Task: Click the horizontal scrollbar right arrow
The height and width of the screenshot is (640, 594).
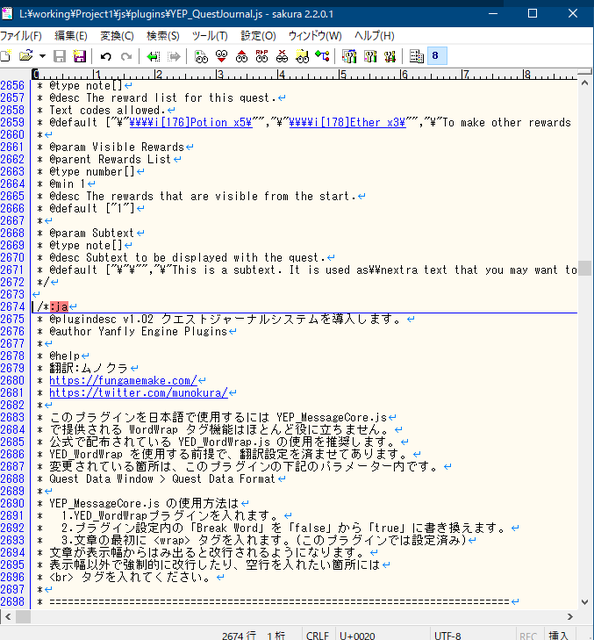Action: click(570, 616)
